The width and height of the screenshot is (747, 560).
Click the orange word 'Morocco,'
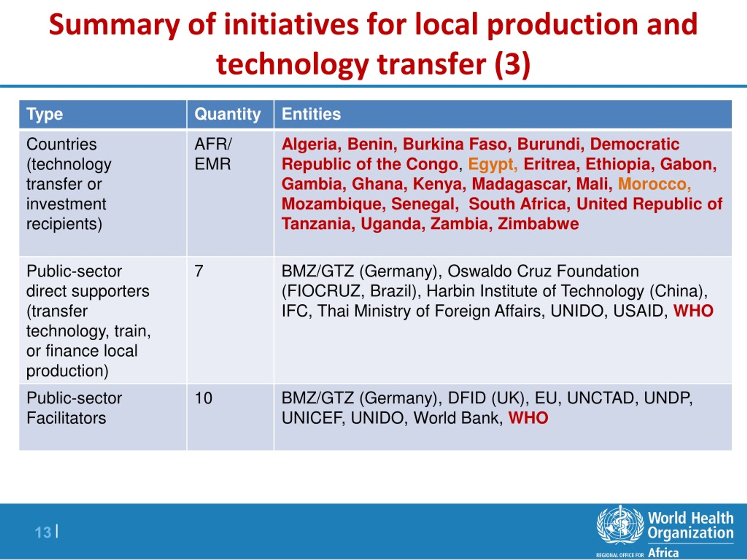tap(655, 184)
